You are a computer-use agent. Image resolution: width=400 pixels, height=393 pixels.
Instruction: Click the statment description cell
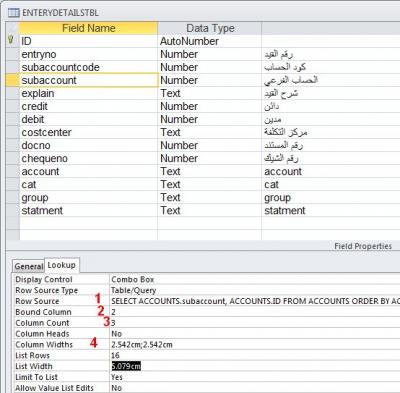(331, 210)
